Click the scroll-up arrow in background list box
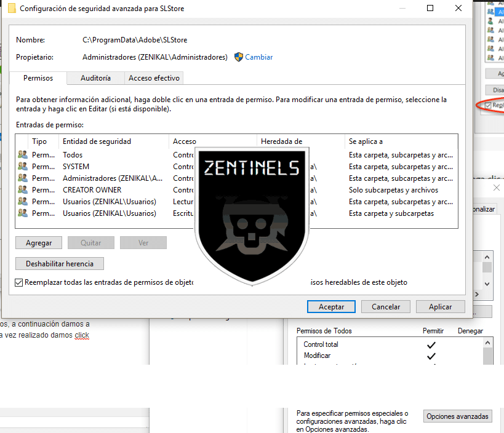This screenshot has width=504, height=433. click(487, 257)
